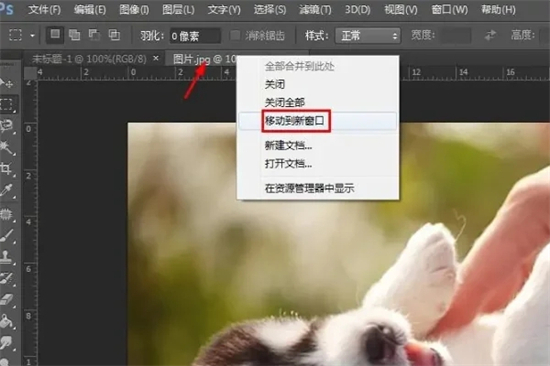The height and width of the screenshot is (366, 550).
Task: Open the 文件(F) menu
Action: (x=44, y=9)
